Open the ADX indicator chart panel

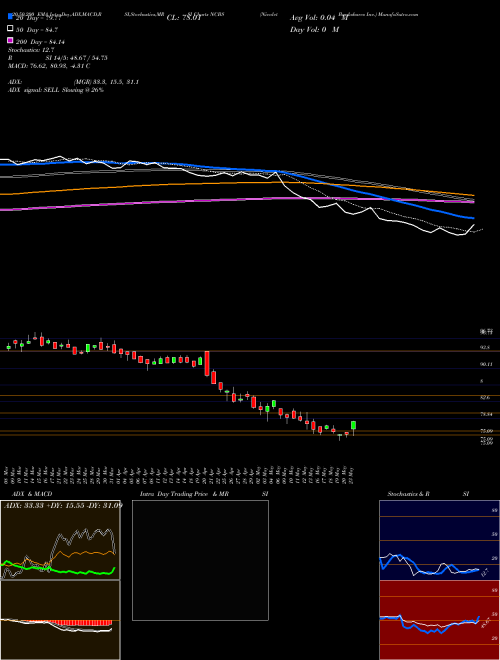[x=60, y=540]
